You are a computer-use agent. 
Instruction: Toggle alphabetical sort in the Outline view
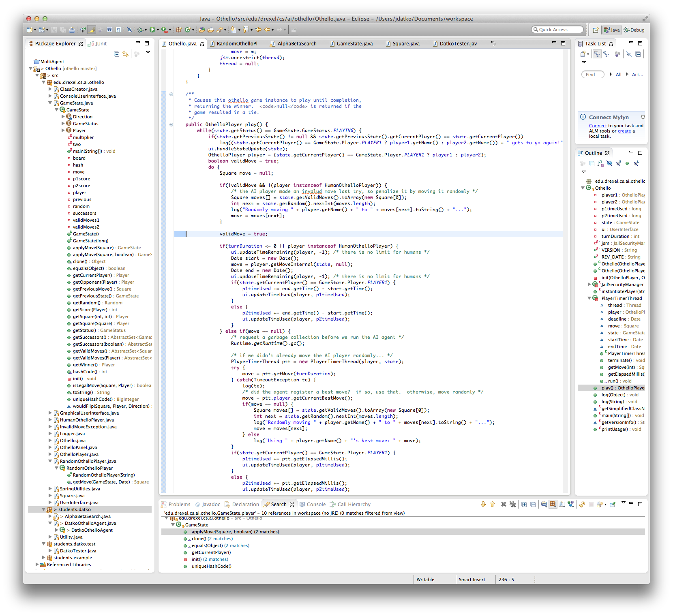click(x=600, y=163)
